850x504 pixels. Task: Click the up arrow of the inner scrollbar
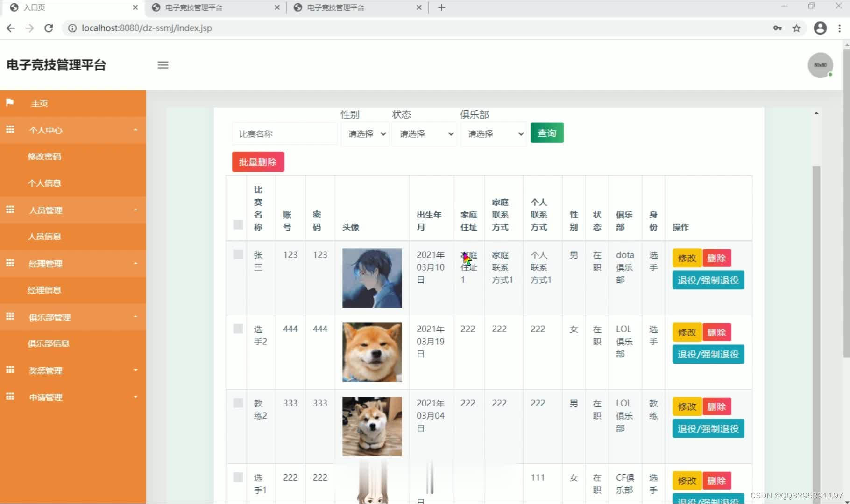coord(816,113)
